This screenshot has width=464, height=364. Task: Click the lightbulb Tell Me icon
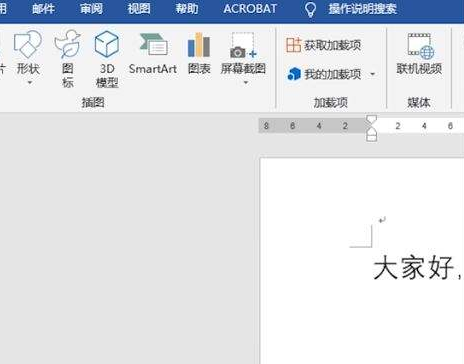click(310, 9)
